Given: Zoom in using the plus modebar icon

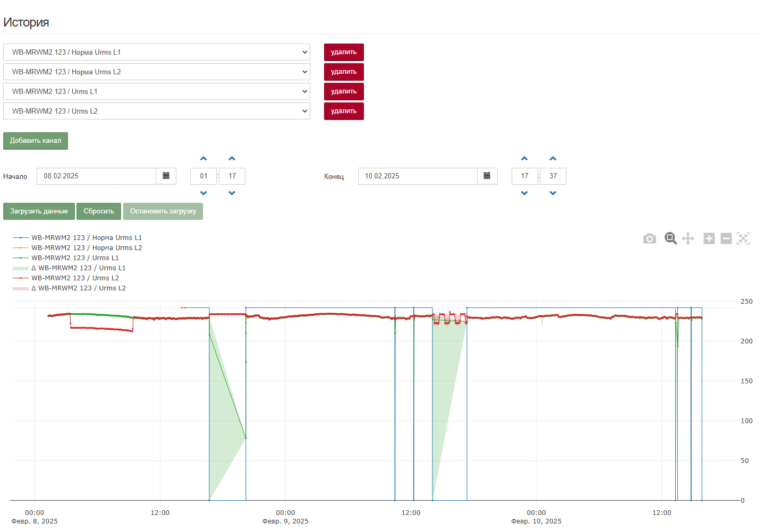Looking at the screenshot, I should click(x=709, y=238).
